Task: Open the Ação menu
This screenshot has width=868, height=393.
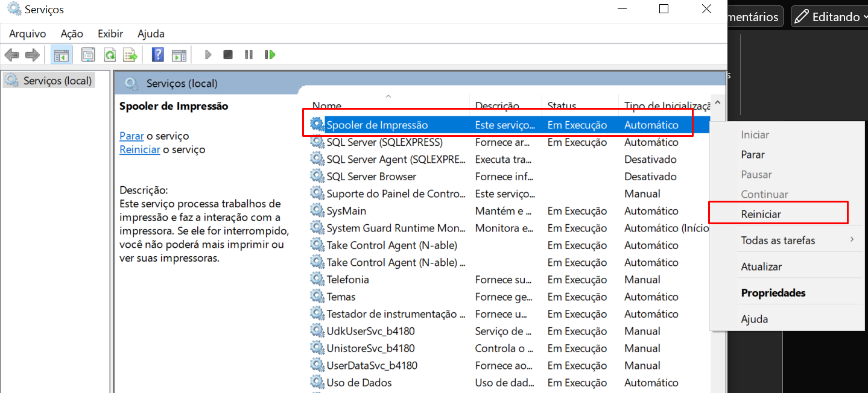Action: coord(72,34)
